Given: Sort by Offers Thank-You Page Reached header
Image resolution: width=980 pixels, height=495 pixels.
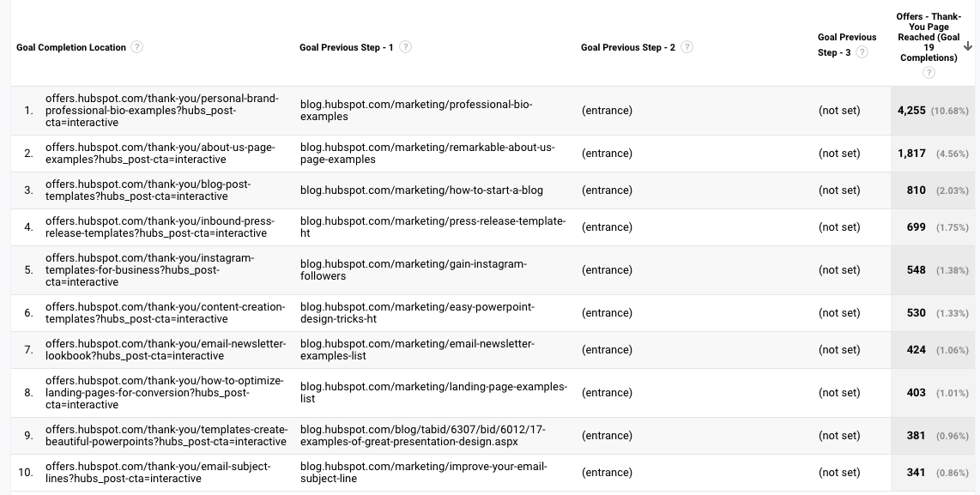Looking at the screenshot, I should (x=927, y=38).
